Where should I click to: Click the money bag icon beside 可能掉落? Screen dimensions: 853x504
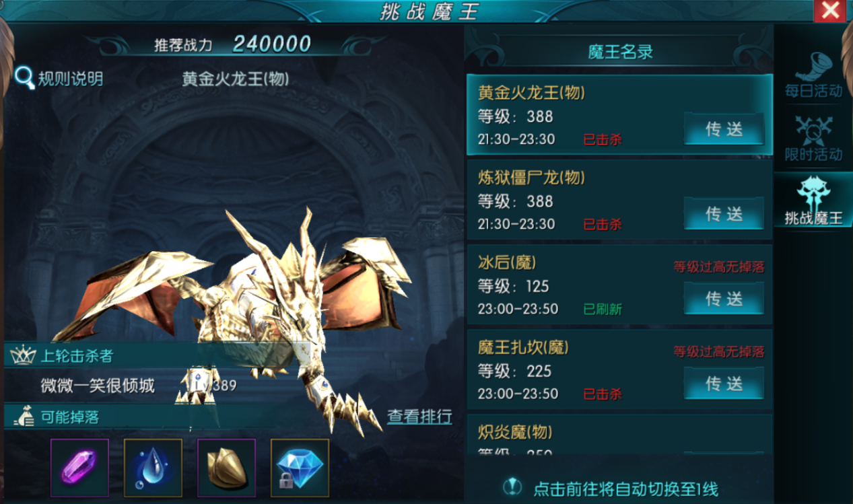pos(24,417)
